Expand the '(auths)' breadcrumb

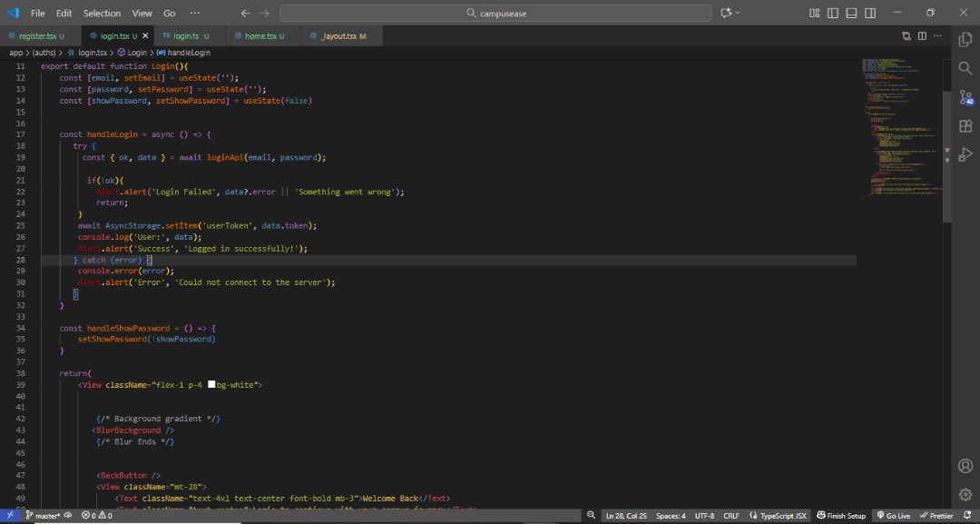pos(44,53)
